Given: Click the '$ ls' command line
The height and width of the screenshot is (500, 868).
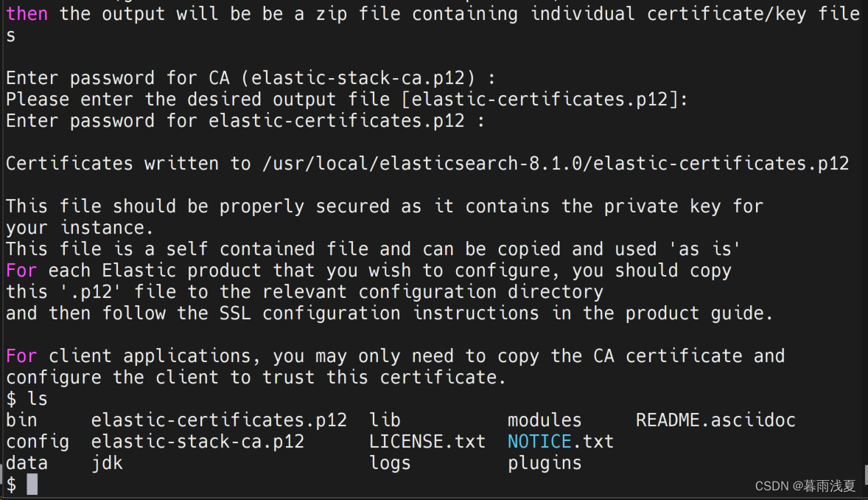Looking at the screenshot, I should 27,398.
